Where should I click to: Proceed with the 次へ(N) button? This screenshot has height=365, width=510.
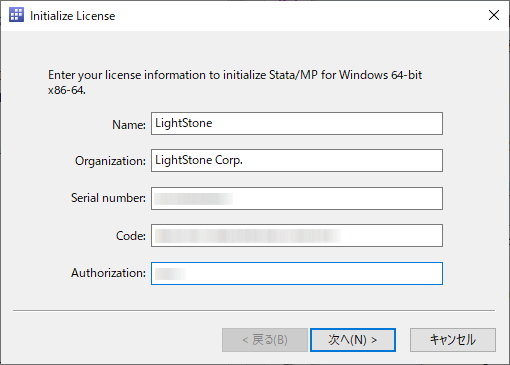click(353, 340)
